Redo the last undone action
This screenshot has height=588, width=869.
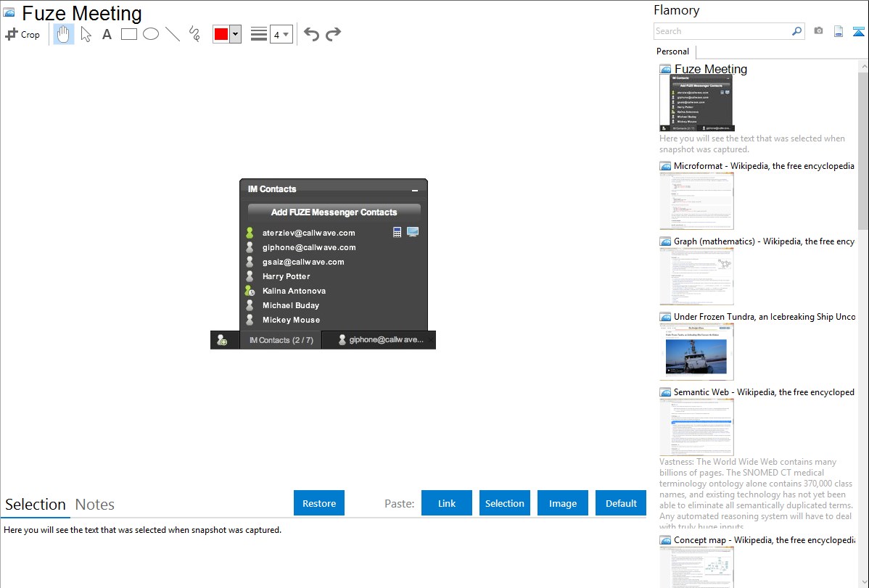(x=333, y=34)
